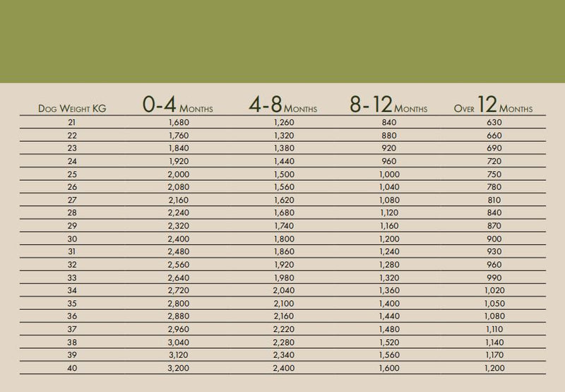Select the 0-4 Months column header
Image resolution: width=565 pixels, height=392 pixels.
click(x=178, y=106)
